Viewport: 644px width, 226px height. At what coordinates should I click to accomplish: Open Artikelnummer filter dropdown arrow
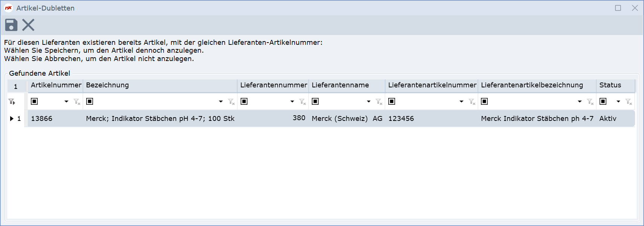(x=66, y=101)
